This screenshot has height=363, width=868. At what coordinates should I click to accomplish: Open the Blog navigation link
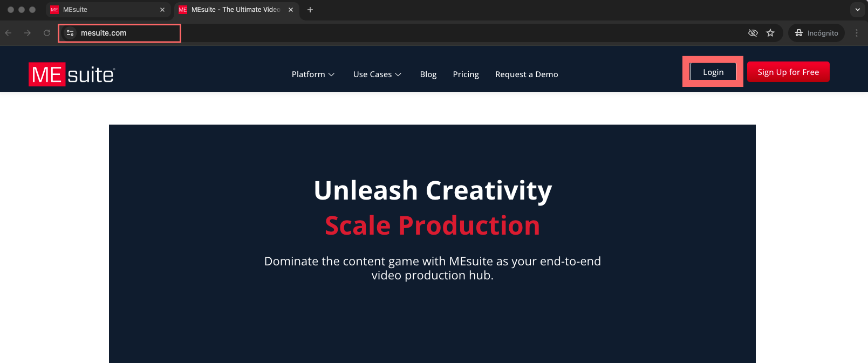428,74
